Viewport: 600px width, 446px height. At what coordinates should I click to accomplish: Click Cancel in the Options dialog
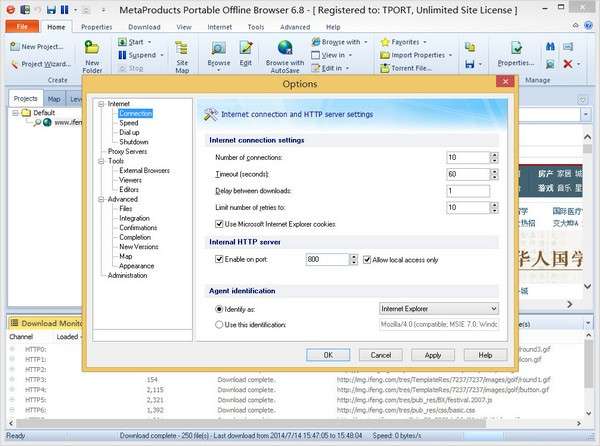pyautogui.click(x=381, y=355)
